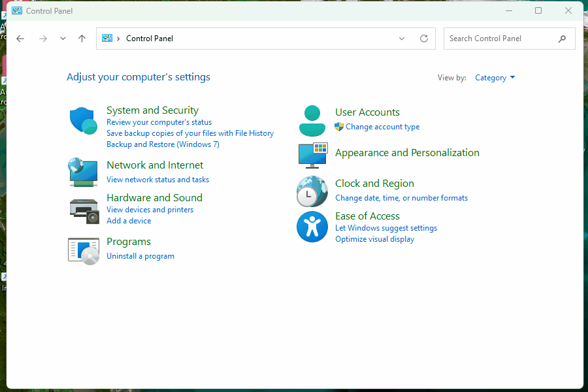Screen dimensions: 588x392
Task: Go up one level with up arrow
Action: pyautogui.click(x=82, y=39)
